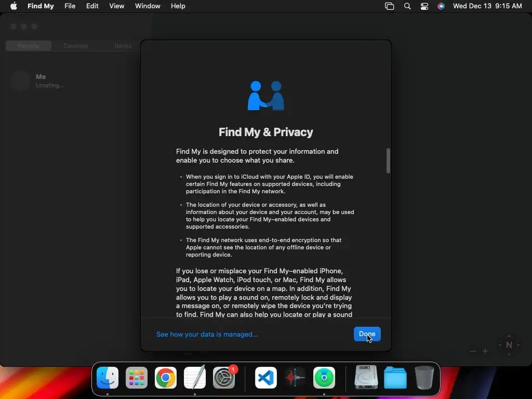
Task: Open the Edit menu
Action: tap(92, 6)
